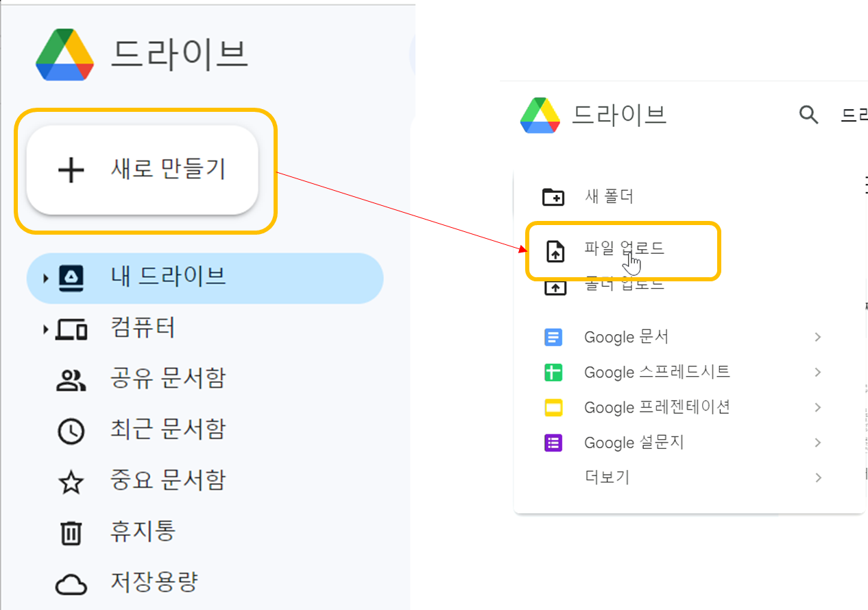
Task: Click the 컴퓨터 devices icon
Action: [71, 330]
